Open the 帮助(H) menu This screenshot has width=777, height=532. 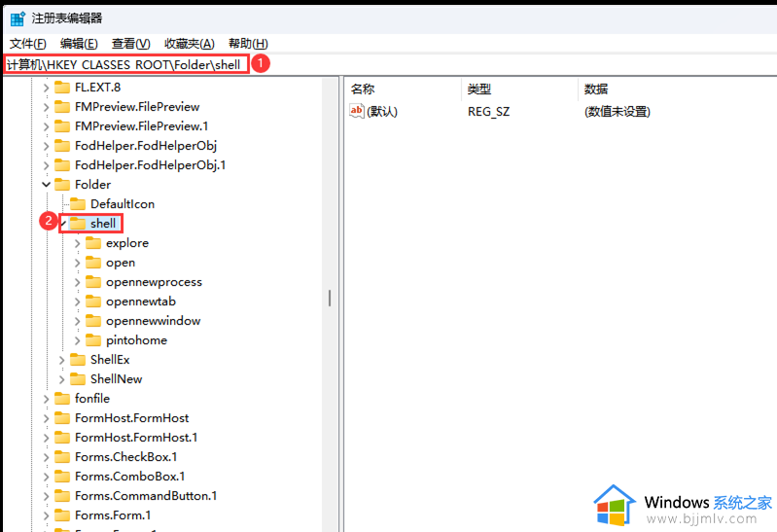coord(248,44)
